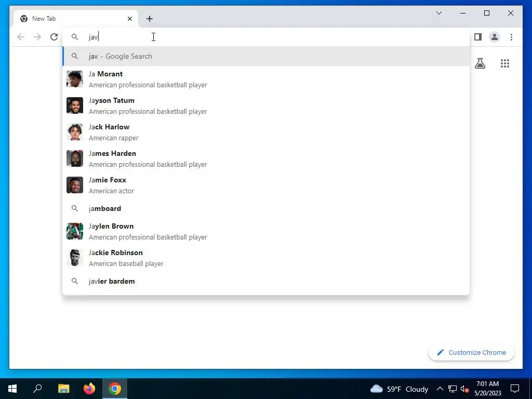This screenshot has width=532, height=399.
Task: Open Chrome three-dot menu
Action: (x=511, y=37)
